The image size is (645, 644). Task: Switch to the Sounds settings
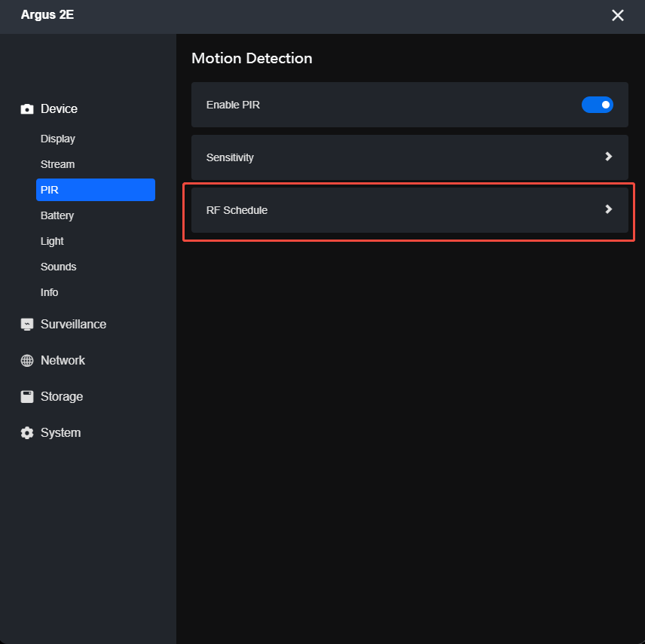(x=59, y=267)
